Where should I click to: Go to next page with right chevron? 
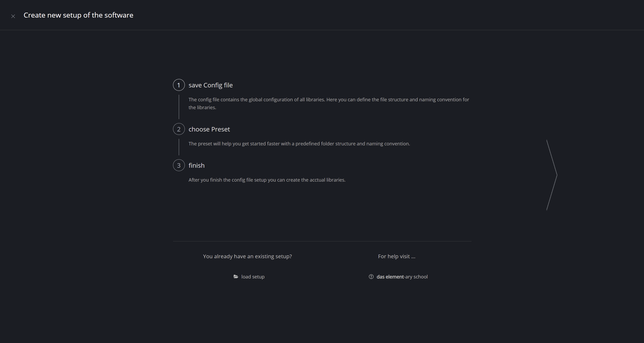pos(552,175)
